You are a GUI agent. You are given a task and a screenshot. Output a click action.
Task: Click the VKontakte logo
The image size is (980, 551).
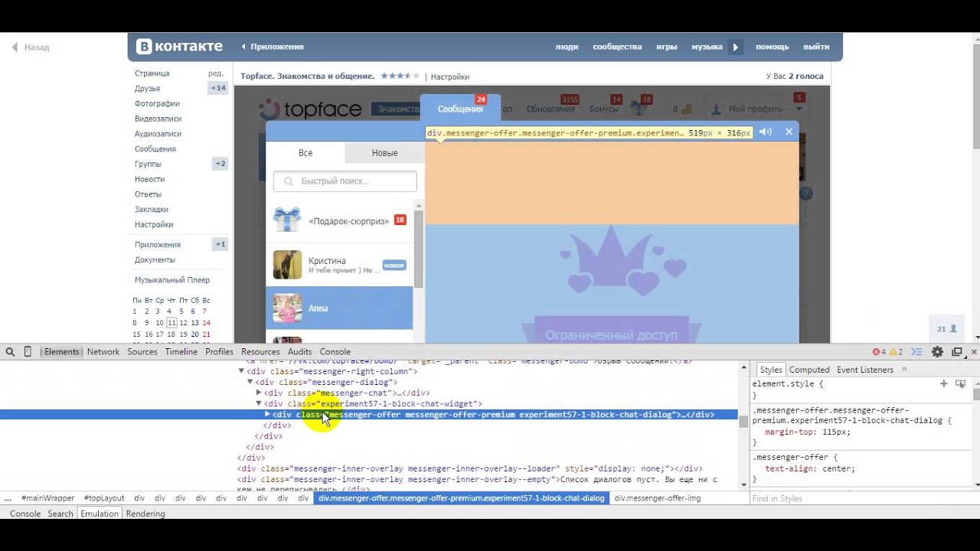click(x=180, y=47)
